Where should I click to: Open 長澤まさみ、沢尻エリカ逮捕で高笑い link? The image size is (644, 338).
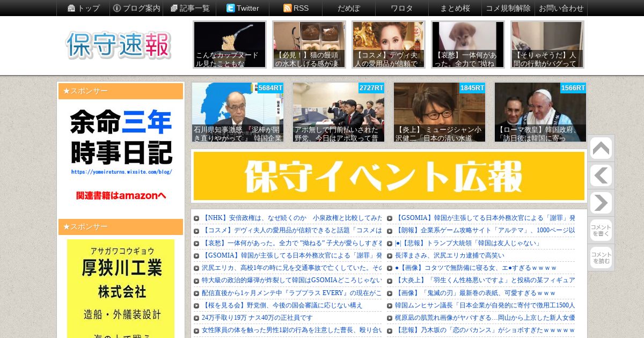[450, 255]
